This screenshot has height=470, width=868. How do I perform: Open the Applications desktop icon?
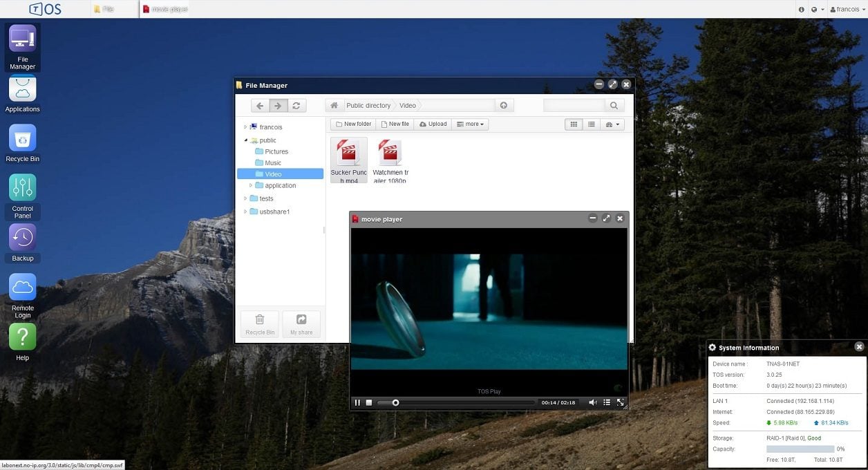(22, 94)
